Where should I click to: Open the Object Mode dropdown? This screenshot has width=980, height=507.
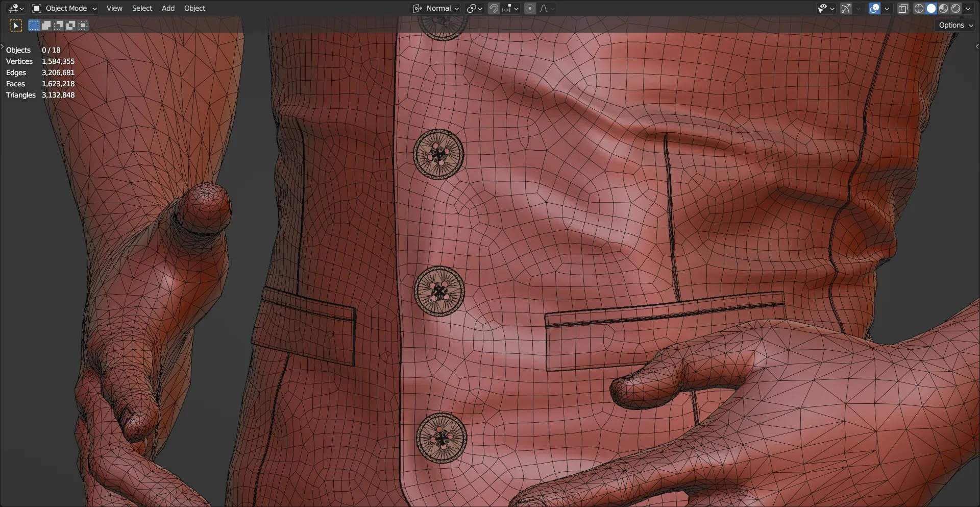coord(64,8)
